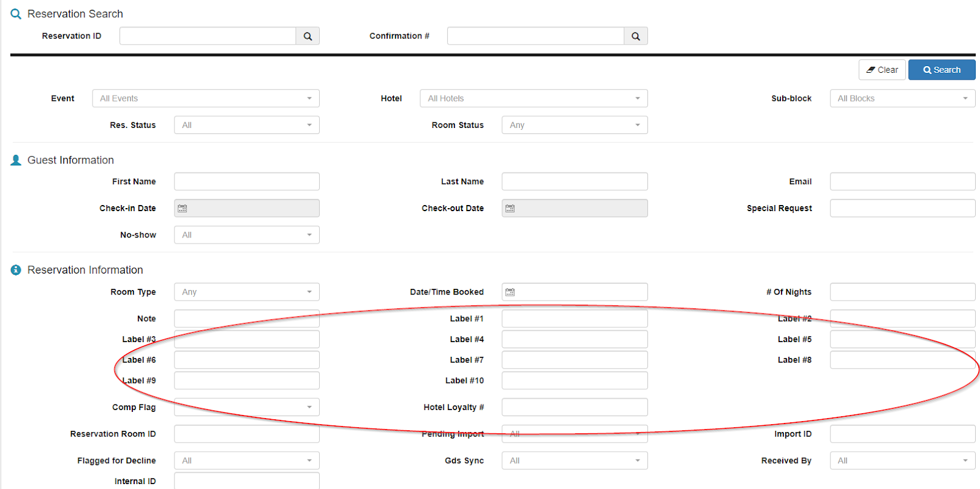
Task: Open the Hotel All Hotels dropdown
Action: tap(533, 99)
